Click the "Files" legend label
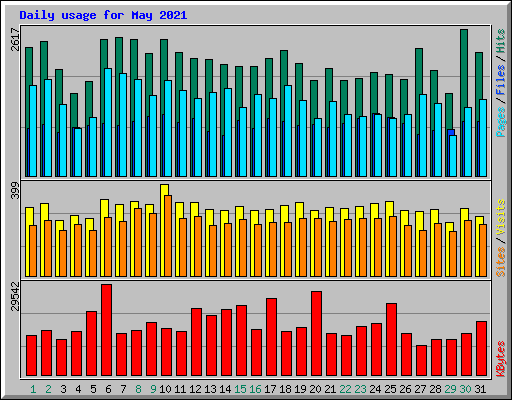This screenshot has width=512, height=400. [x=500, y=79]
